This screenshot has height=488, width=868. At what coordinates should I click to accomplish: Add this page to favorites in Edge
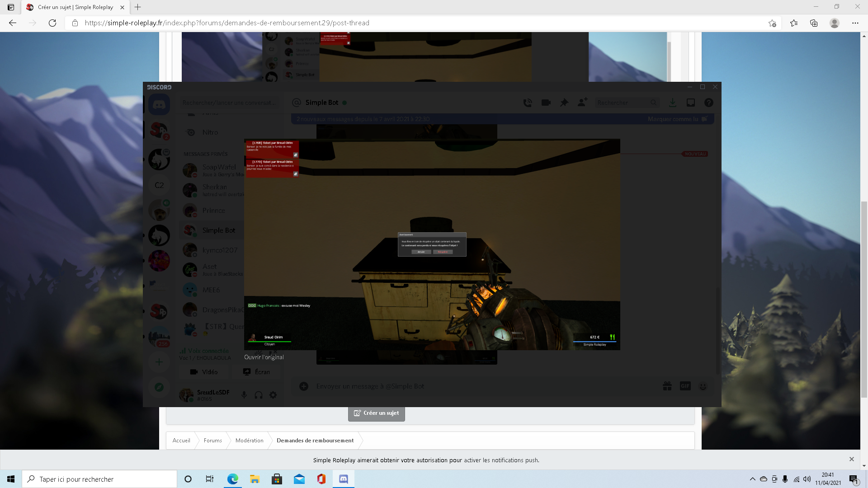(772, 23)
